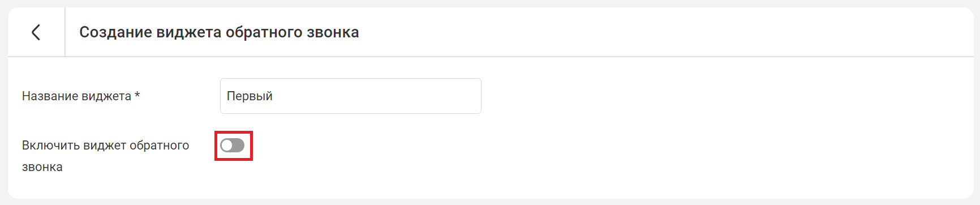
Task: Select the word 'Создание' in the page header
Action: [116, 32]
